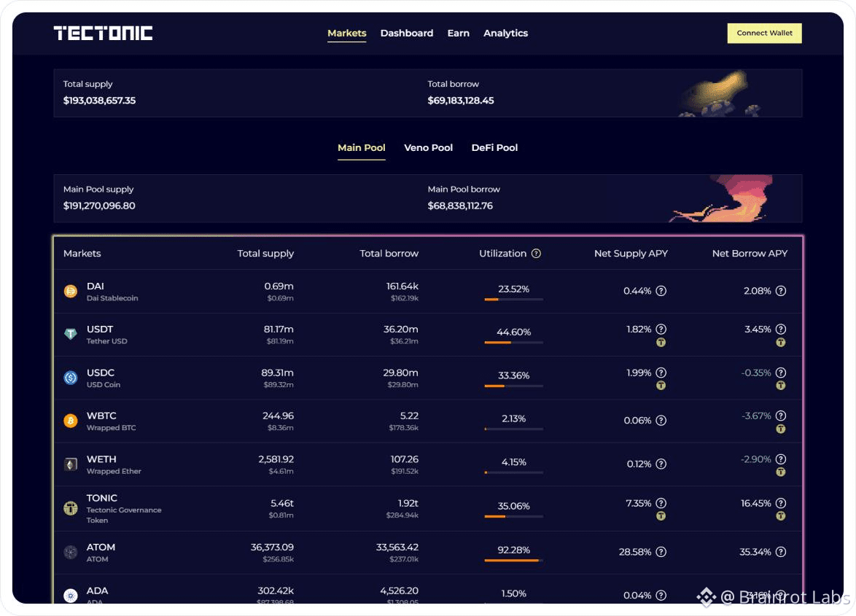Click the Total borrow column header

click(389, 253)
